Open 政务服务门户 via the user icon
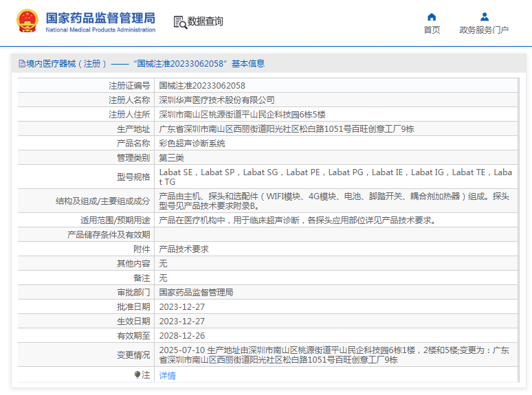Viewport: 532px width, 395px height. coord(485,17)
